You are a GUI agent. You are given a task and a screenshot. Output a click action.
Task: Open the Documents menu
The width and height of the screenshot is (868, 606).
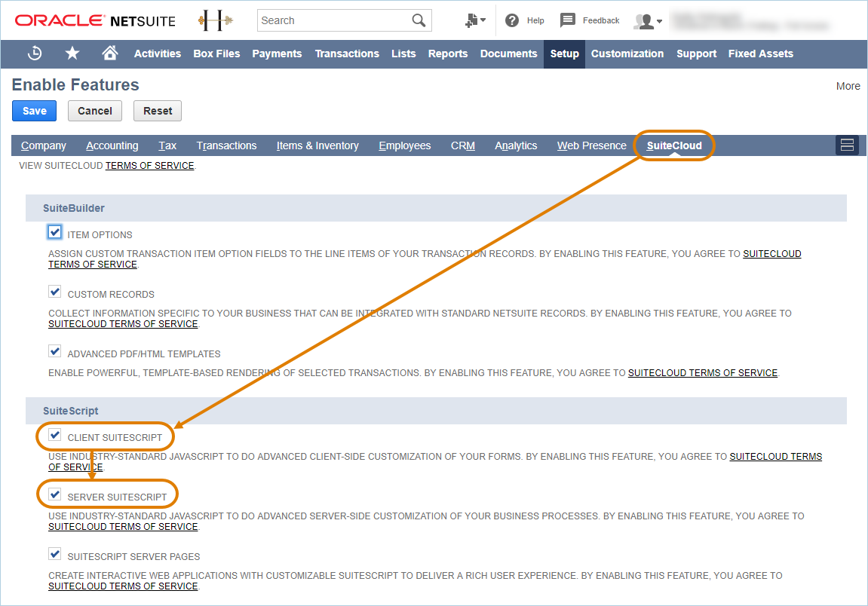pos(509,54)
